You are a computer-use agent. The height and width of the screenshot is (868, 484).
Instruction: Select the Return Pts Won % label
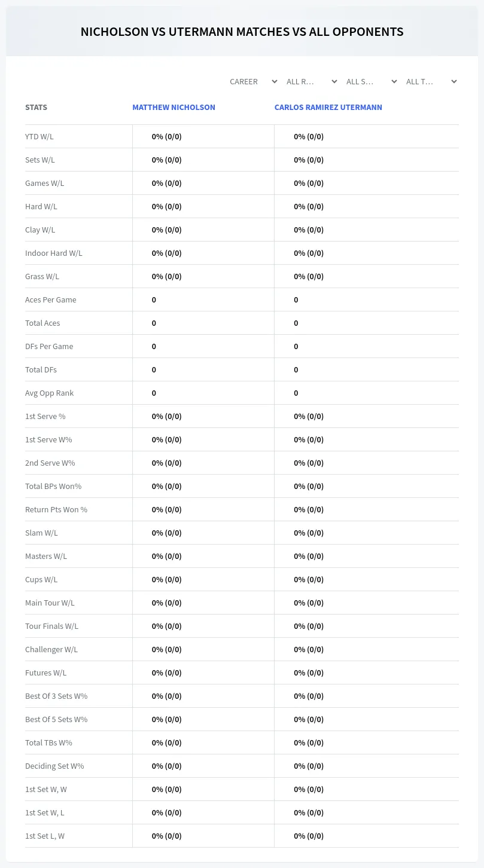point(56,509)
